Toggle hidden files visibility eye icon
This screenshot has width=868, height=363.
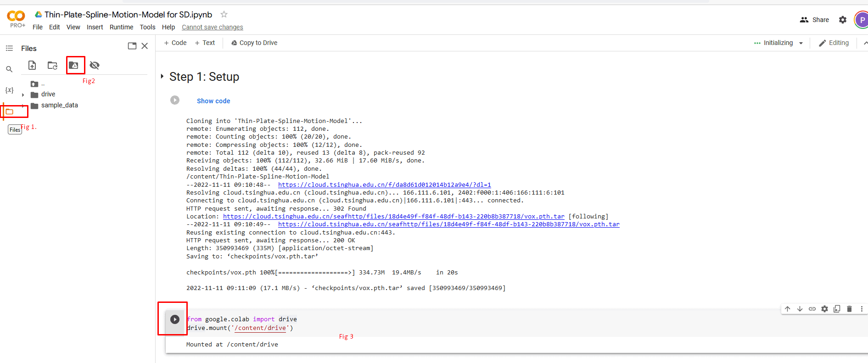95,65
